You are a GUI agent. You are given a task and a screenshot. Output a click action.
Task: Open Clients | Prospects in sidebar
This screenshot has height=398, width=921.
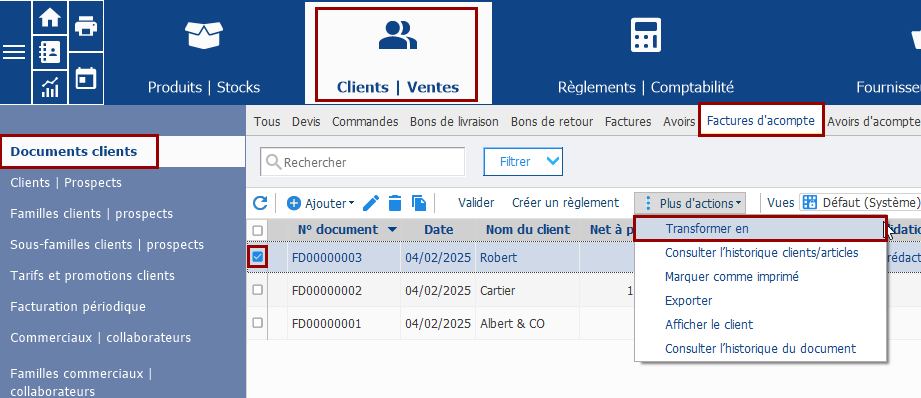click(x=66, y=183)
